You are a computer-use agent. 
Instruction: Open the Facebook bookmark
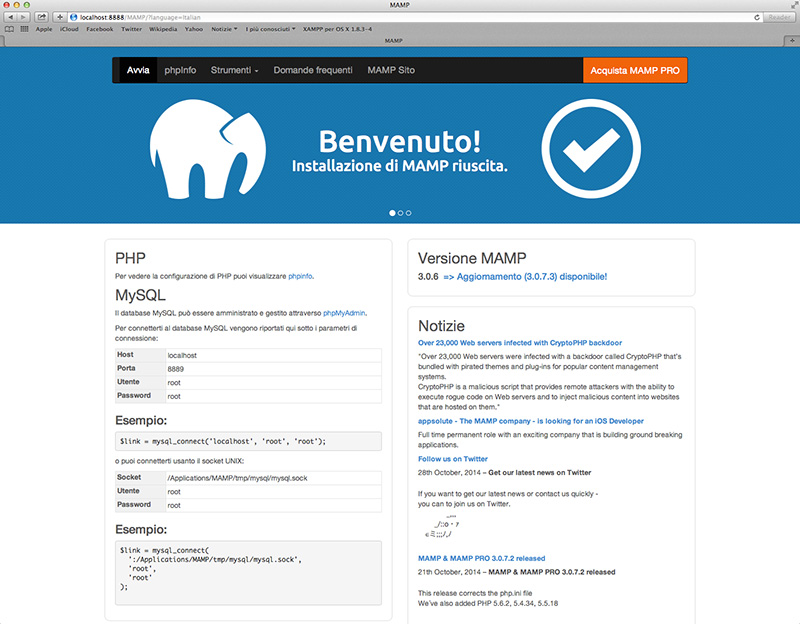point(99,29)
